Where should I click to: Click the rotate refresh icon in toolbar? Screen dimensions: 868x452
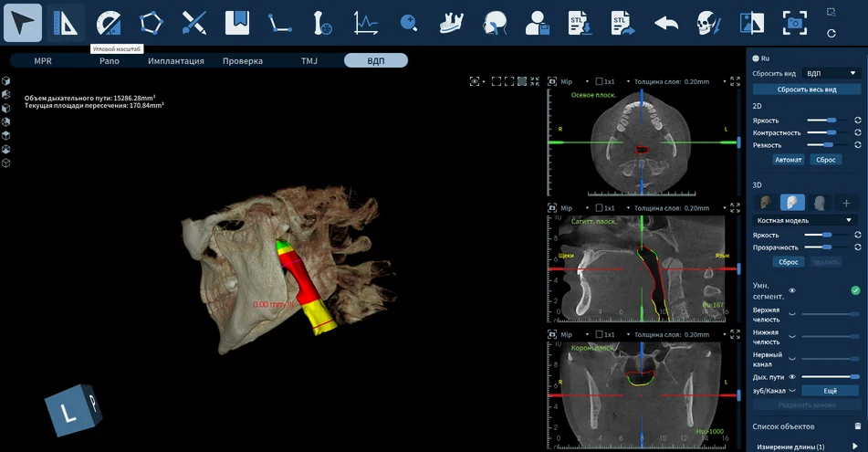[831, 33]
